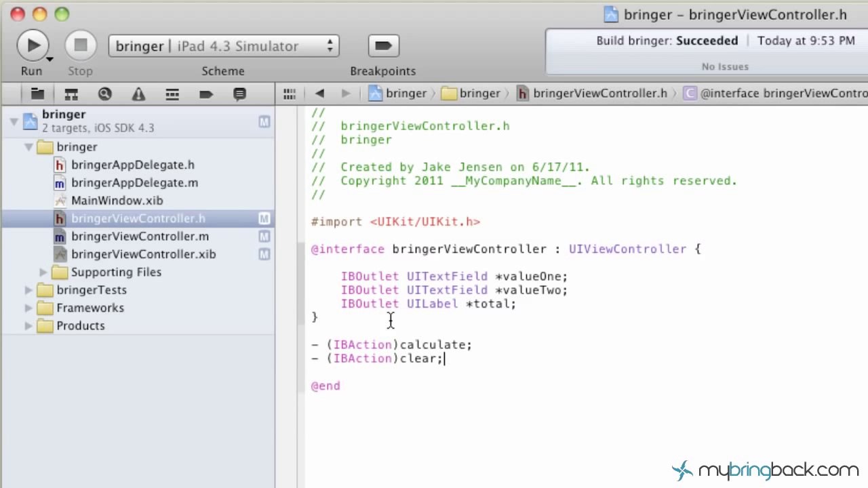Click the Products folder icon
This screenshot has width=868, height=488.
click(x=45, y=326)
